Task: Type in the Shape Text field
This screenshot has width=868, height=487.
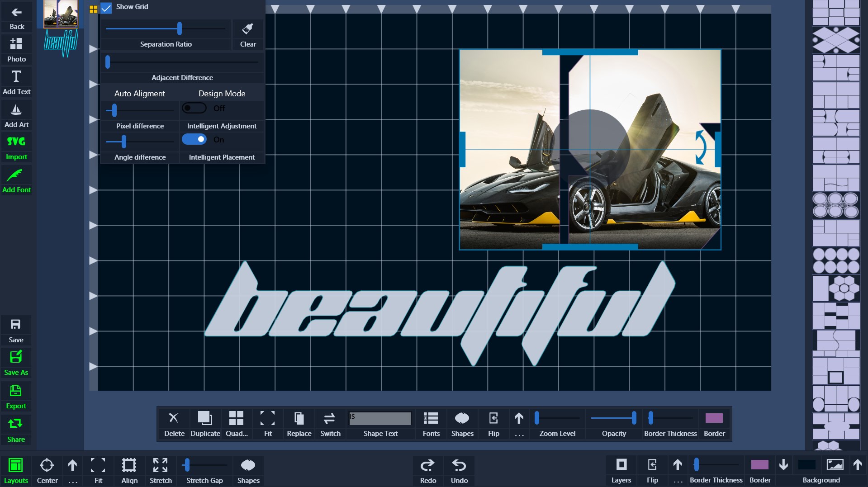Action: (380, 418)
